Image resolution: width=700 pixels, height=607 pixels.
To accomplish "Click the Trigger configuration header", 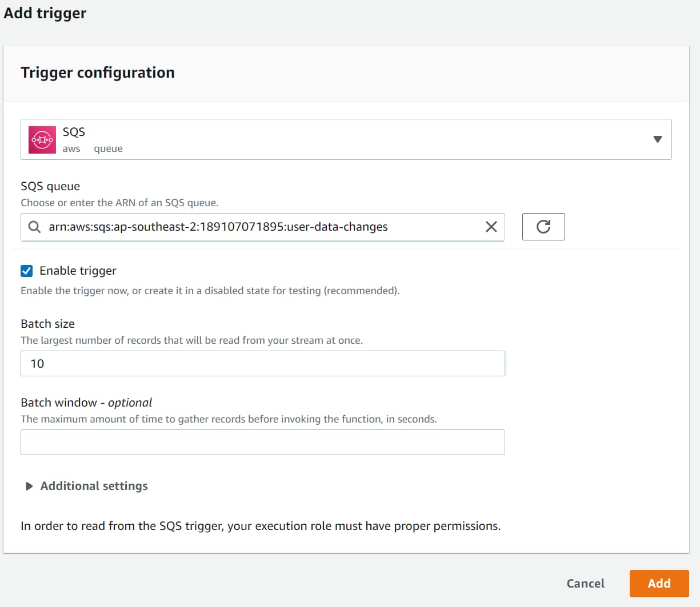I will point(97,73).
